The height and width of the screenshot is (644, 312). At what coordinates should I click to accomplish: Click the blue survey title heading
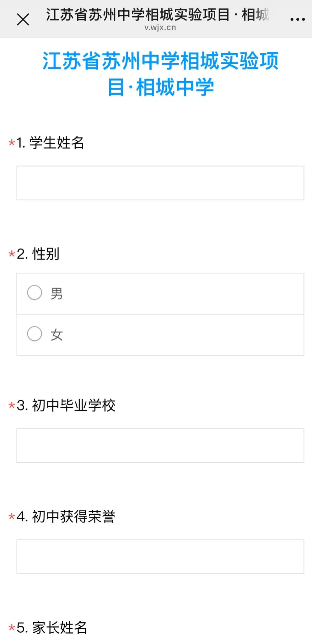(x=161, y=72)
